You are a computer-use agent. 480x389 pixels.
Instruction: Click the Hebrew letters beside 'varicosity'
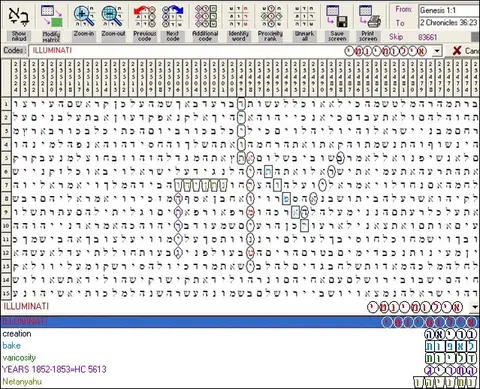tap(451, 358)
